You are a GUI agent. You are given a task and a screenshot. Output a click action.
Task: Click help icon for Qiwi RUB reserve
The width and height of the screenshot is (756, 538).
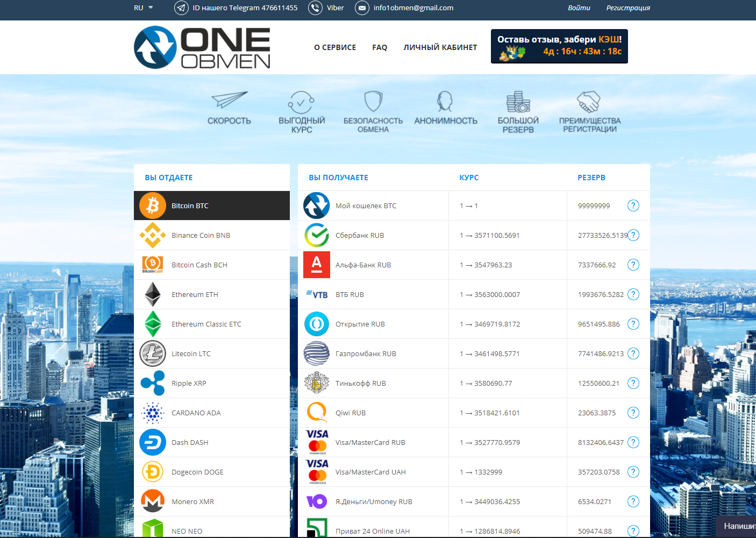tap(633, 413)
